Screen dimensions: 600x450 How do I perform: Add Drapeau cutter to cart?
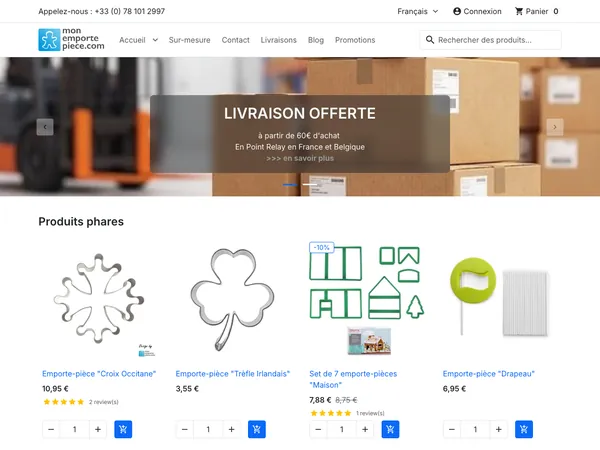tap(524, 429)
